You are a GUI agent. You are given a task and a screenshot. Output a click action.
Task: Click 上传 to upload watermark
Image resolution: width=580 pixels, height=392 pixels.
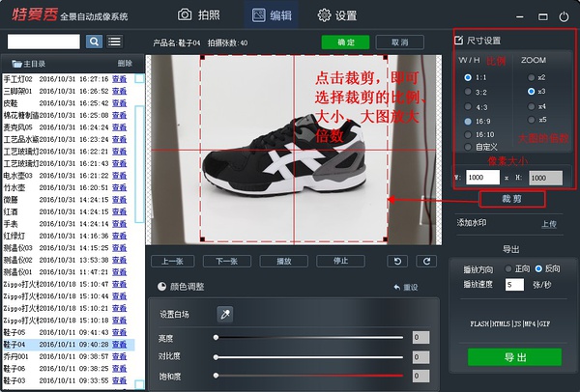[549, 224]
